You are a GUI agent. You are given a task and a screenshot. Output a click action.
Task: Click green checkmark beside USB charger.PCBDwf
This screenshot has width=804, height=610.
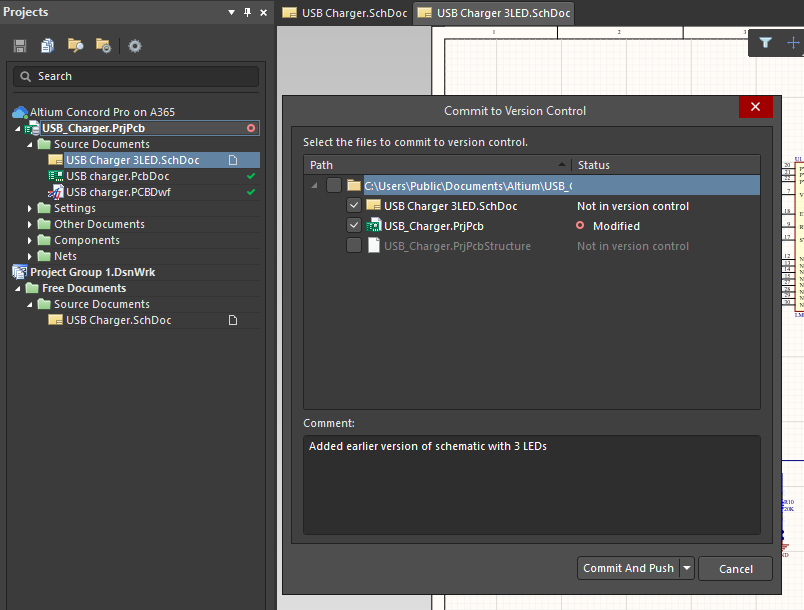point(251,192)
